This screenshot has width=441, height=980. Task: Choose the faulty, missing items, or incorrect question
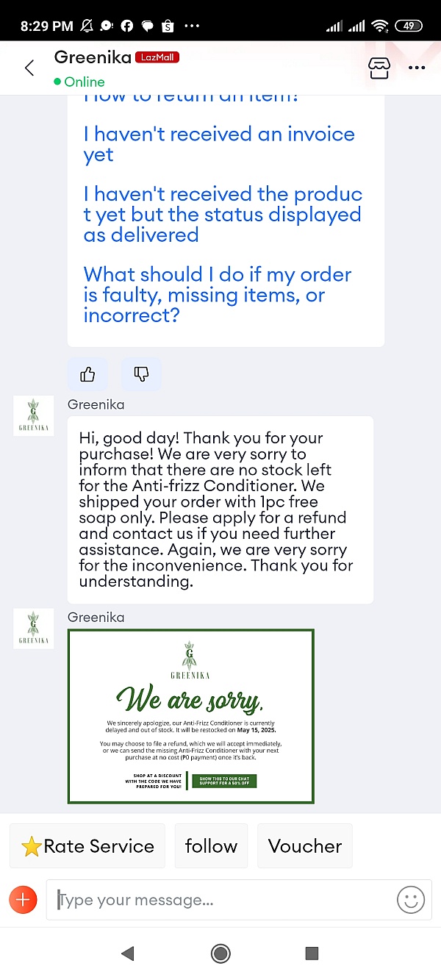218,295
